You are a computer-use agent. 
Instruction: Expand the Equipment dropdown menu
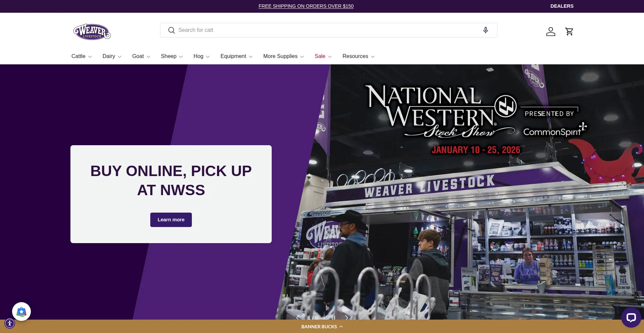pos(236,56)
